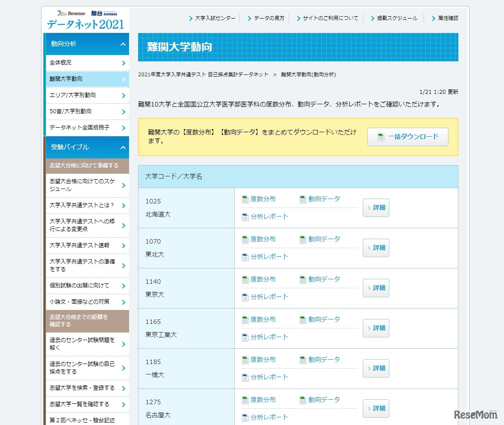Expand エリア/大学別動向 in the sidebar

tap(86, 95)
